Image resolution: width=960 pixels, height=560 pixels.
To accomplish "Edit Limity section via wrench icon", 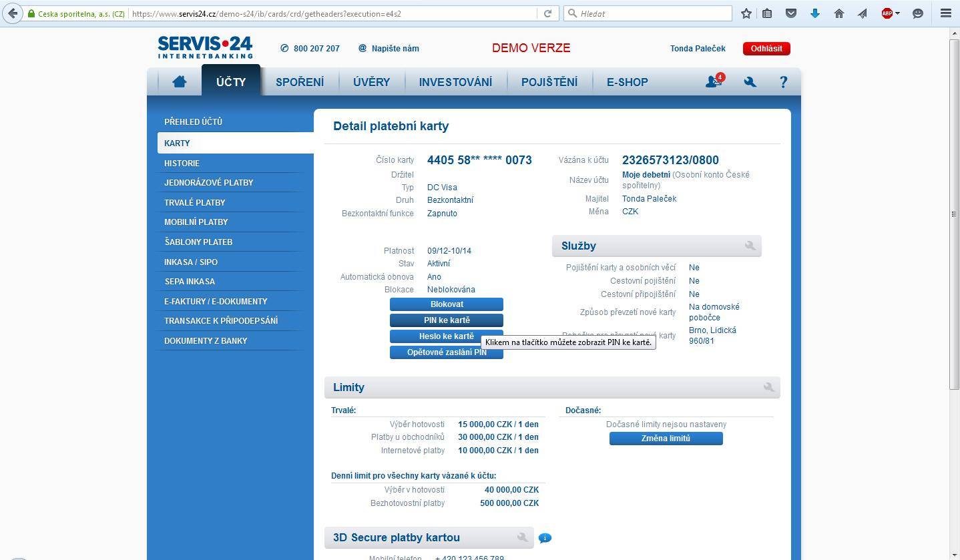I will [768, 387].
